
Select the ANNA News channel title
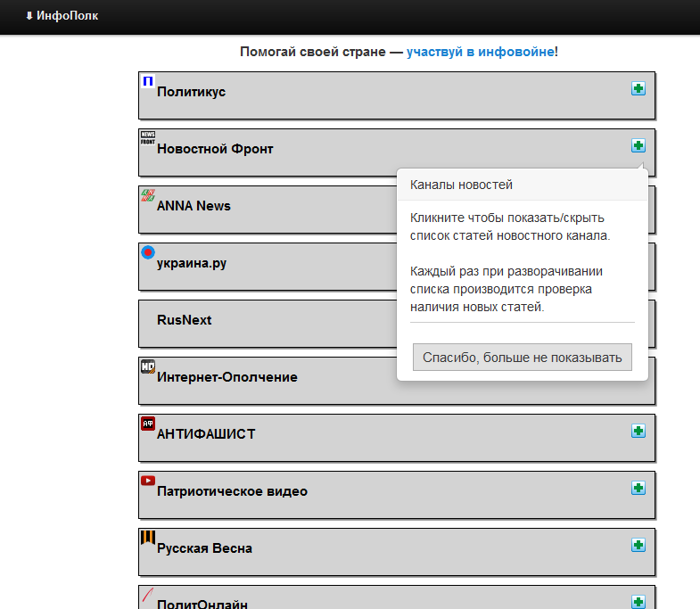point(194,206)
